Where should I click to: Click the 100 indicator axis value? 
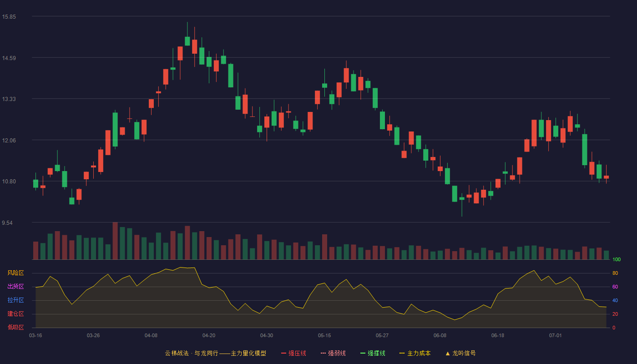617,259
